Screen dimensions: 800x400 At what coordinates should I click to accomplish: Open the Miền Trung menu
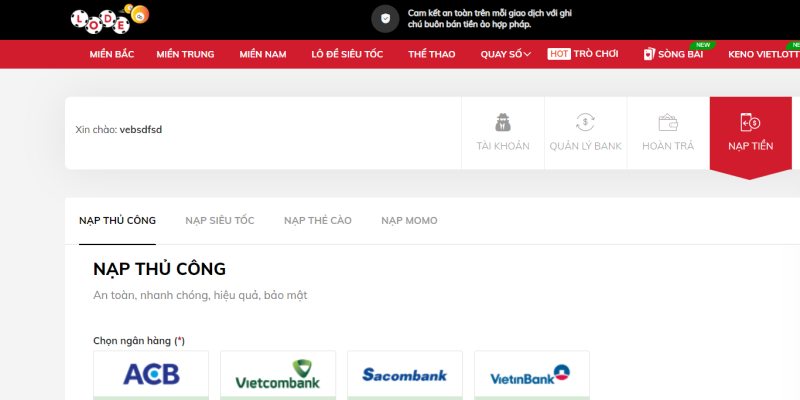tap(185, 54)
